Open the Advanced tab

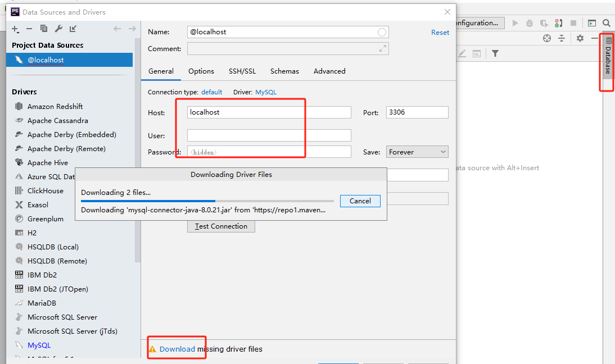(329, 71)
